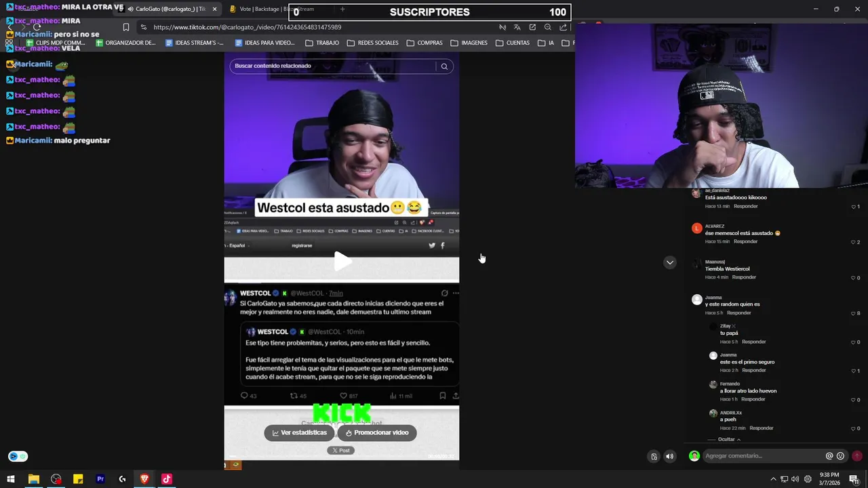
Task: Expand the IMAGENES bookmarks folder
Action: point(469,43)
